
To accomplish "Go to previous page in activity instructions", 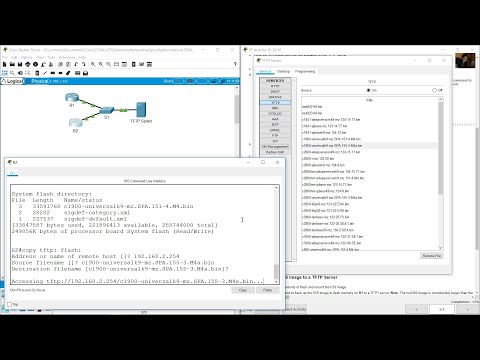I will [417, 309].
